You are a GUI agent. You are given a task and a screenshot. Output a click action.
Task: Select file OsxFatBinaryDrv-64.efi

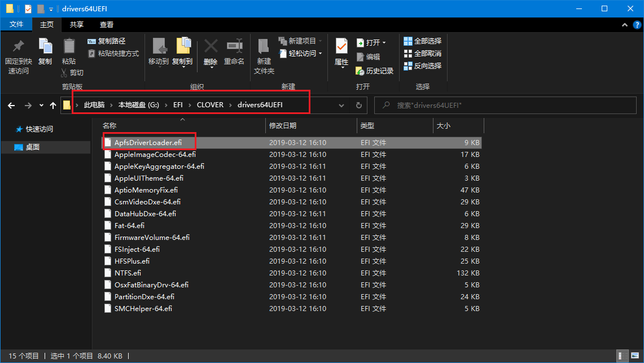click(292, 285)
